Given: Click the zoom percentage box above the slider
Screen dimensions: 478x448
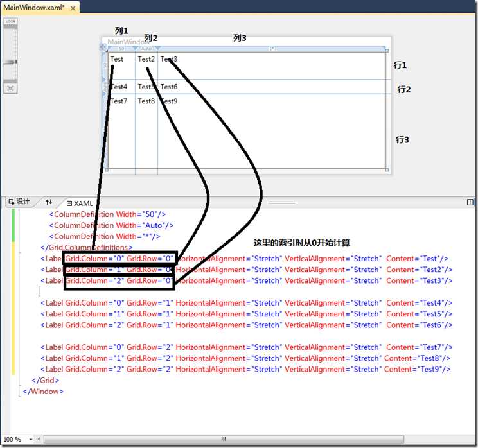Looking at the screenshot, I should click(x=10, y=21).
